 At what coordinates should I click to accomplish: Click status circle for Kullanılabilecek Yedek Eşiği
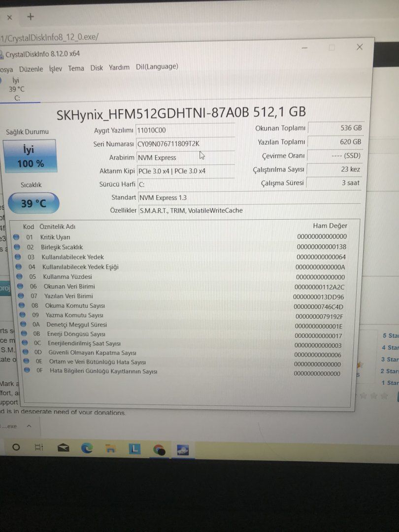point(19,266)
